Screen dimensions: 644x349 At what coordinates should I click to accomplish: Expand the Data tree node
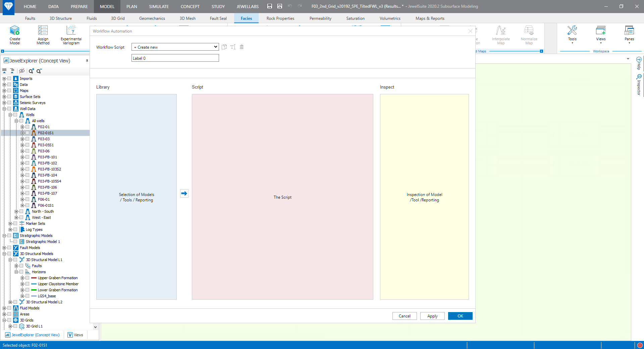tap(4, 85)
